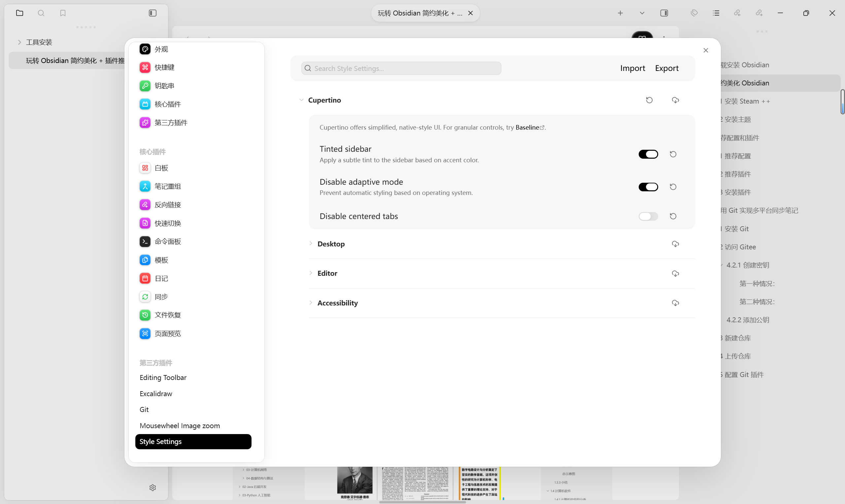845x504 pixels.
Task: Close the settings dialog with the X icon
Action: pyautogui.click(x=706, y=50)
